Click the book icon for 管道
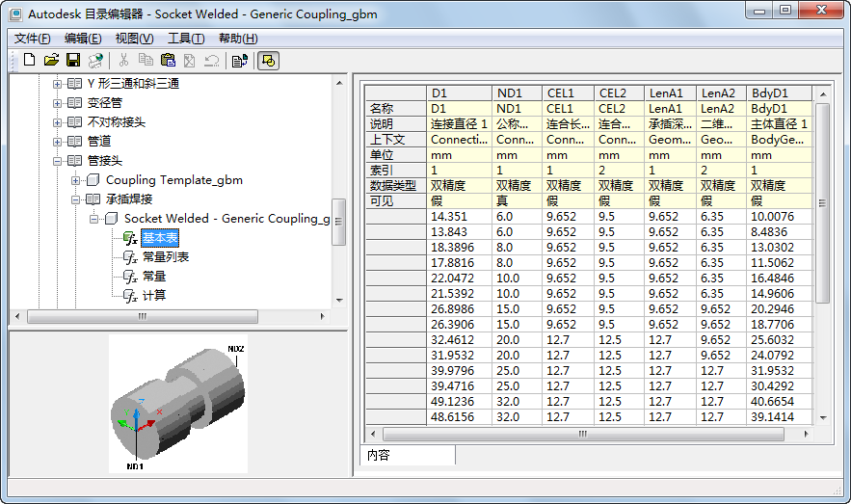 coord(74,142)
